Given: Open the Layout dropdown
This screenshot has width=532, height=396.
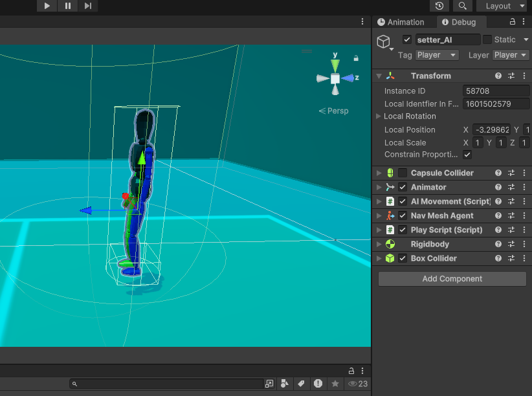Looking at the screenshot, I should point(502,6).
